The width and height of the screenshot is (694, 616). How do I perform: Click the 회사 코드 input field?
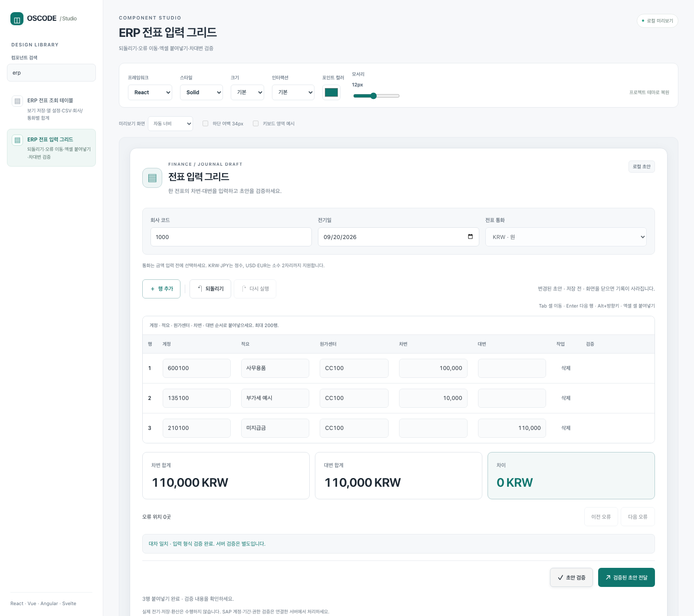[231, 237]
